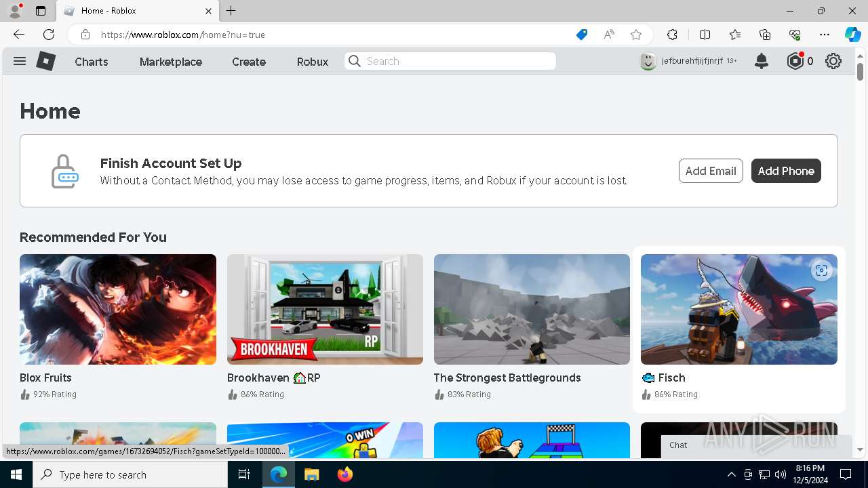The height and width of the screenshot is (488, 868).
Task: Open the Marketplace page
Action: [x=171, y=62]
